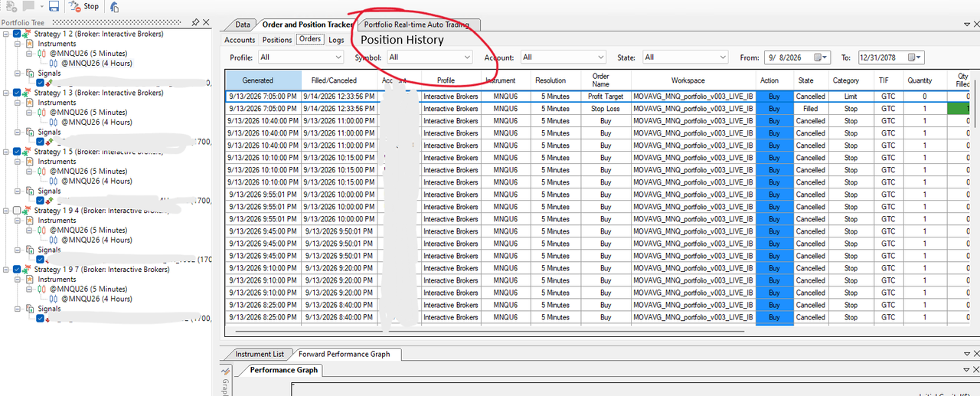This screenshot has height=396, width=980.
Task: Click the Strategy 1 5 gear icon
Action: tap(28, 152)
